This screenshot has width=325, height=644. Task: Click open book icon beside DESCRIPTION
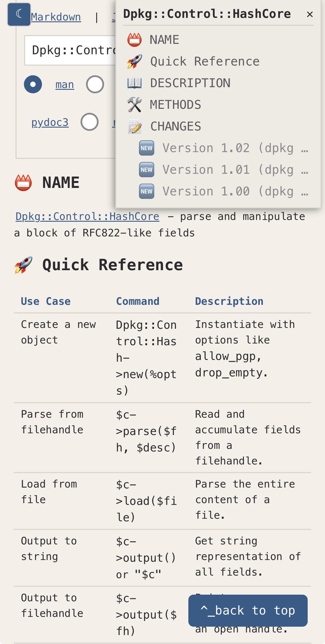pos(135,83)
